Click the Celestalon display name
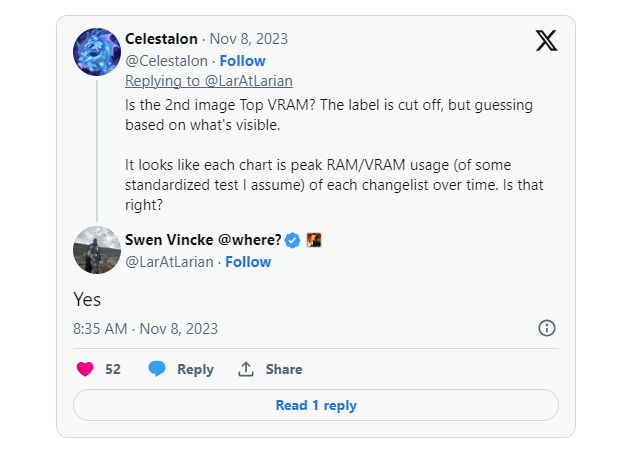Screen dimensions: 636x451 click(161, 39)
